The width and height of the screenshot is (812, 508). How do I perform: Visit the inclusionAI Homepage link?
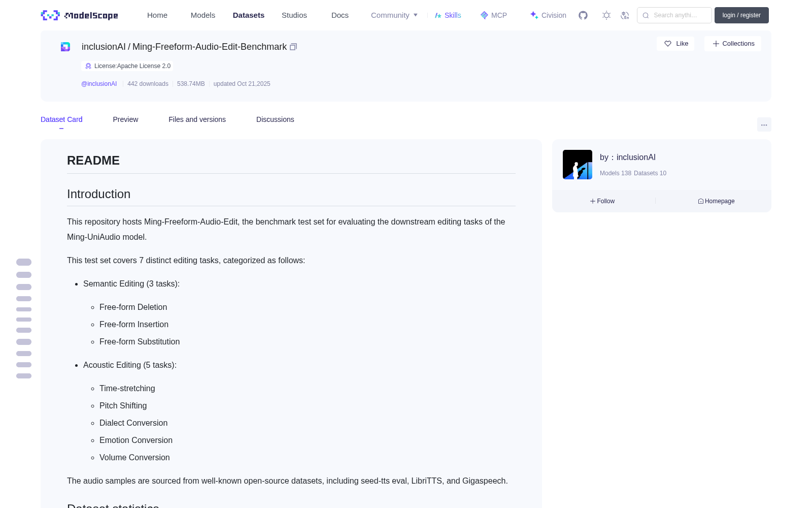(716, 201)
